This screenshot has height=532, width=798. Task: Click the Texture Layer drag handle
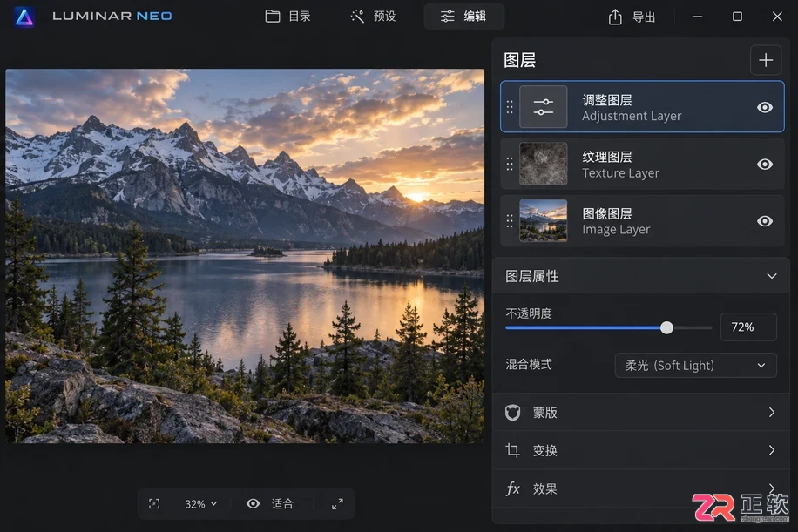tap(510, 164)
